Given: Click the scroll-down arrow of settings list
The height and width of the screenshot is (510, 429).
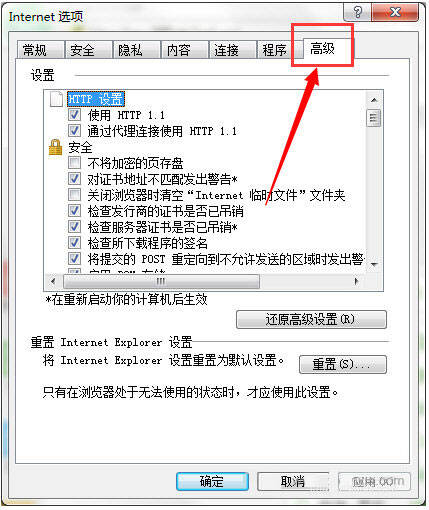Looking at the screenshot, I should (x=374, y=264).
